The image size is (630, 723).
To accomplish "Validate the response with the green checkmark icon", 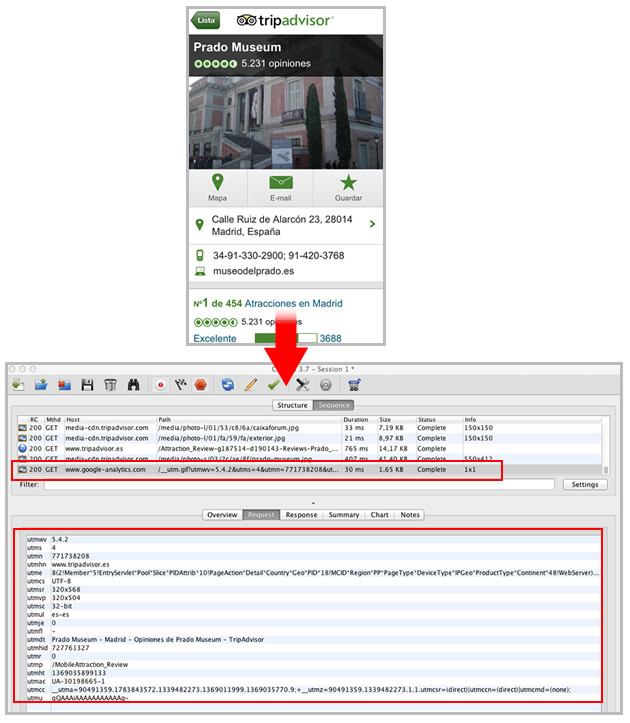I will click(x=274, y=385).
